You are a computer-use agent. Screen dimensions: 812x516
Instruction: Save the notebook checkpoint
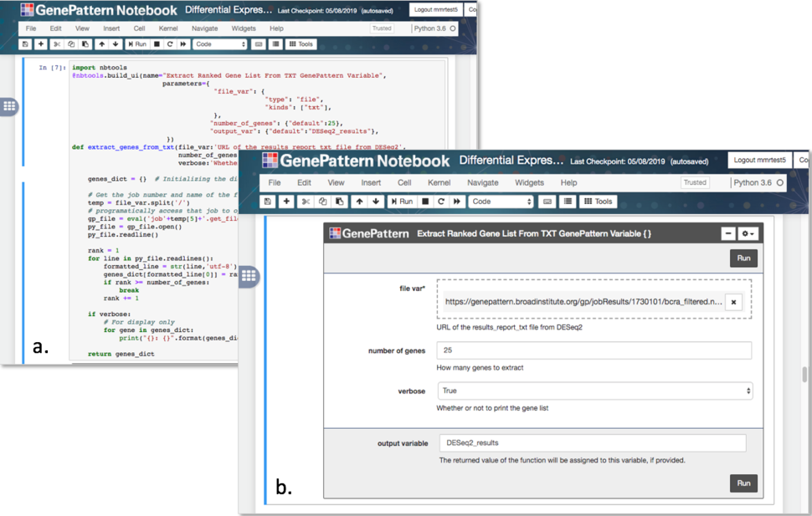click(x=267, y=201)
